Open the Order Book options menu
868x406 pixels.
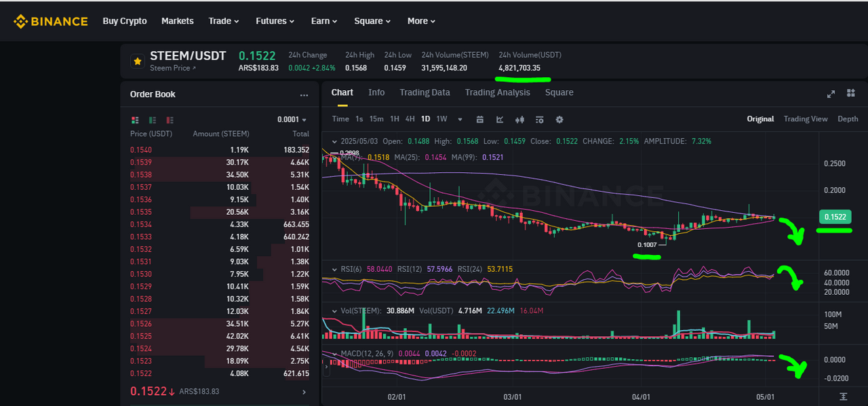click(x=304, y=95)
